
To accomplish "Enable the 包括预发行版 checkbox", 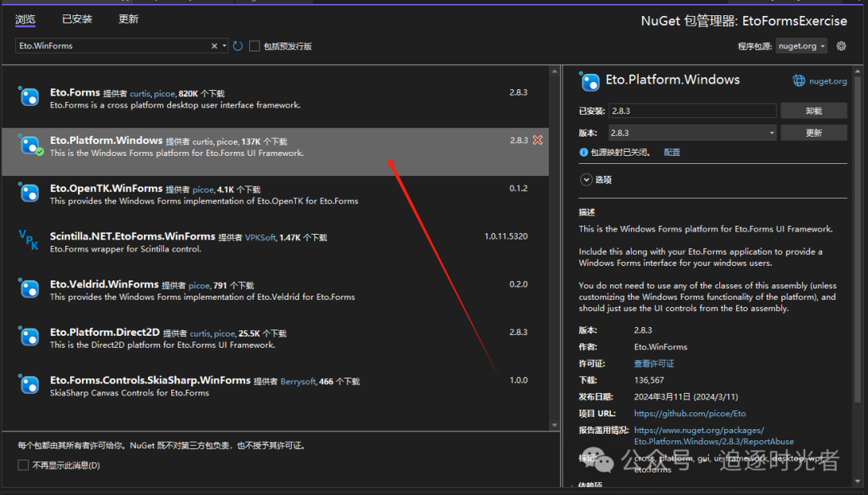I will (255, 47).
